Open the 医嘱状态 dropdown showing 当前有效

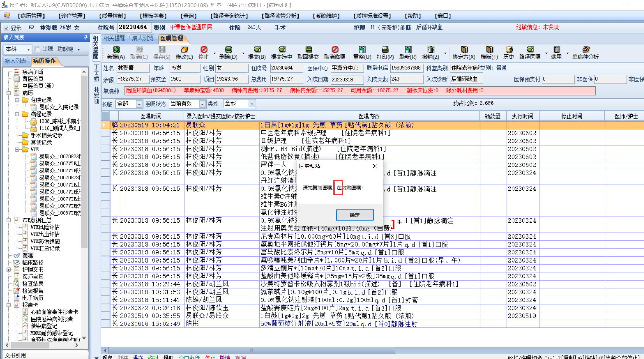tap(202, 104)
